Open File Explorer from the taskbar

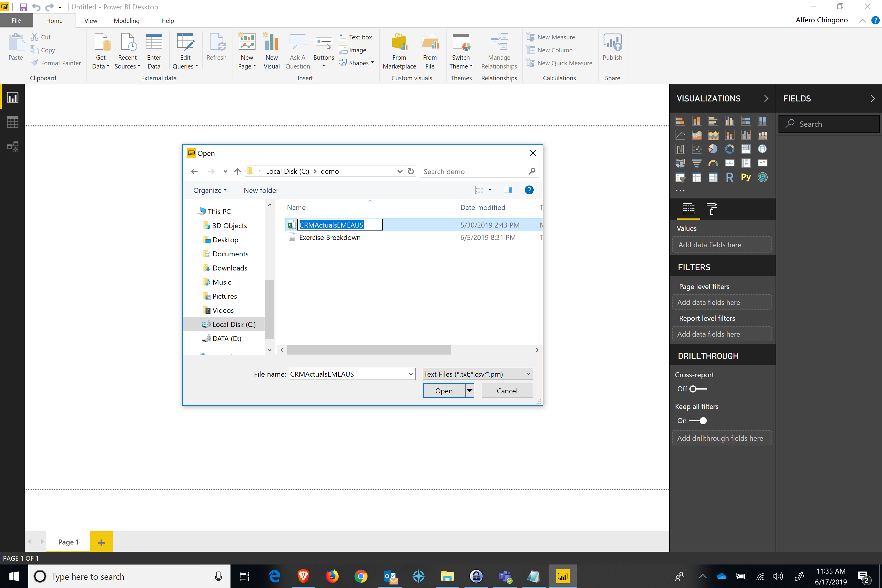coord(447,576)
